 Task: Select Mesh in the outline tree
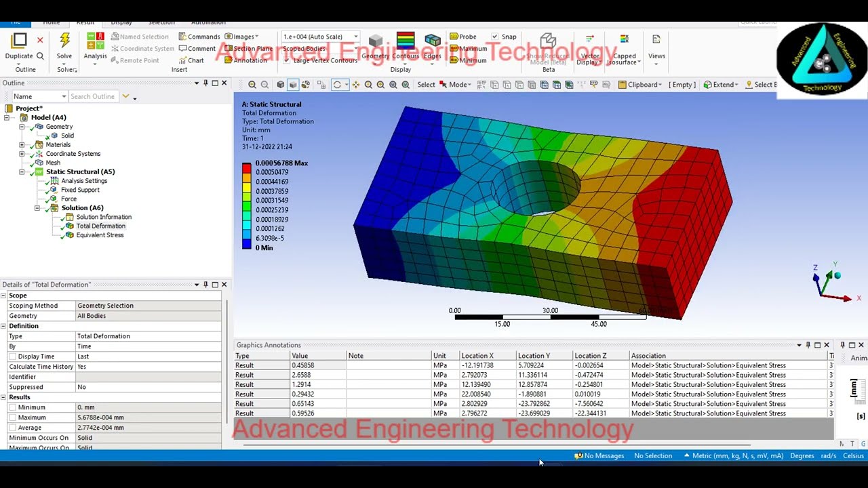point(53,163)
